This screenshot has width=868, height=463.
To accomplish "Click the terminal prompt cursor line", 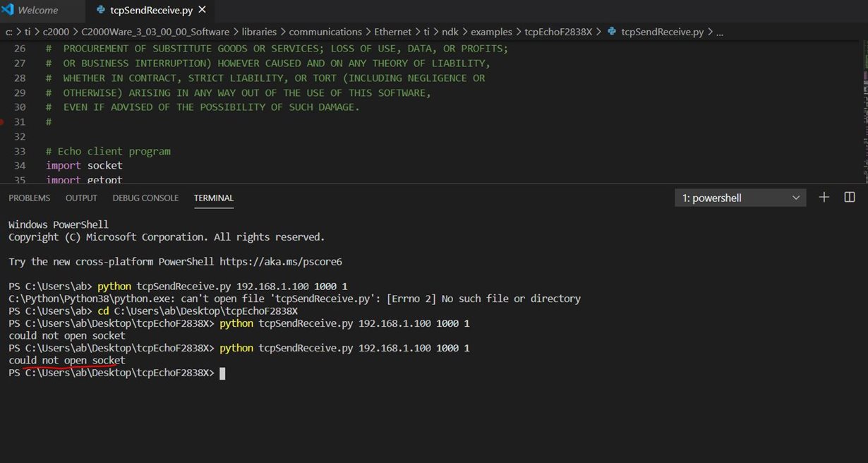I will tap(222, 373).
